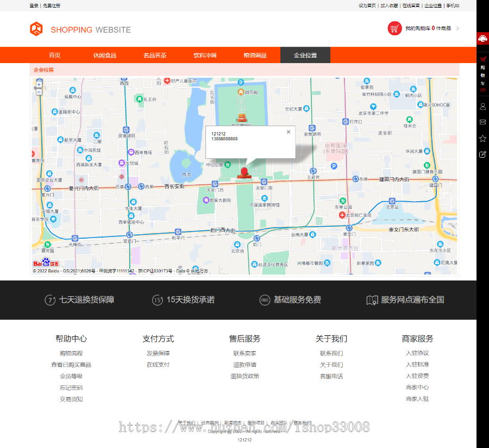Viewport: 489px width, 448px height.
Task: Click 设为首页 link in top bar
Action: [367, 5]
